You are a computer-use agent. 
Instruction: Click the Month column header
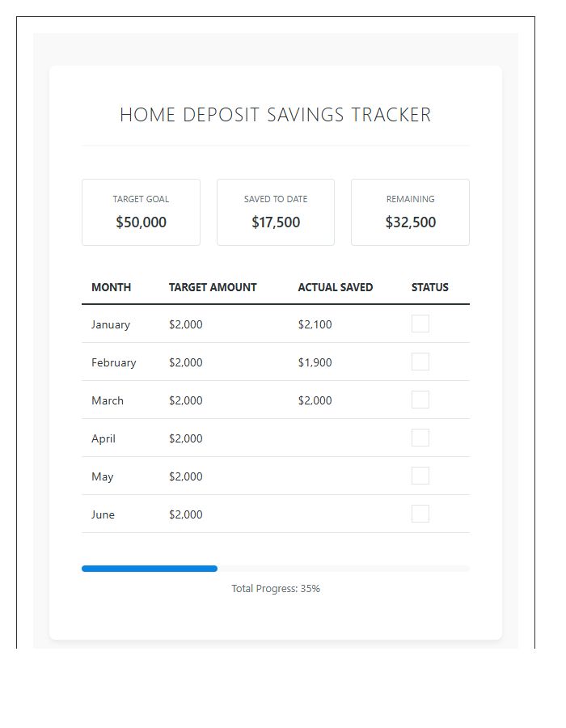tap(111, 287)
